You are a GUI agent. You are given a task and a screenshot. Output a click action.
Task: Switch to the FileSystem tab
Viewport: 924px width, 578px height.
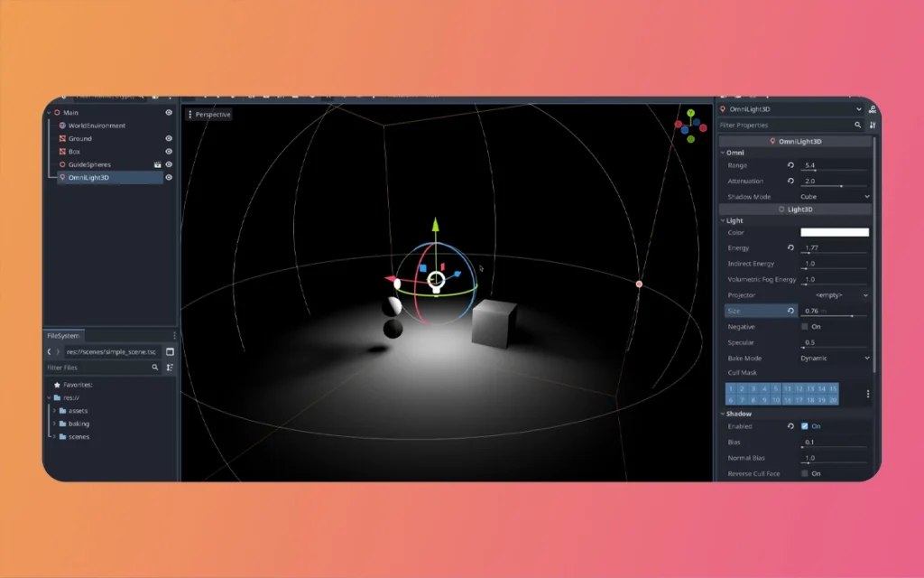63,335
